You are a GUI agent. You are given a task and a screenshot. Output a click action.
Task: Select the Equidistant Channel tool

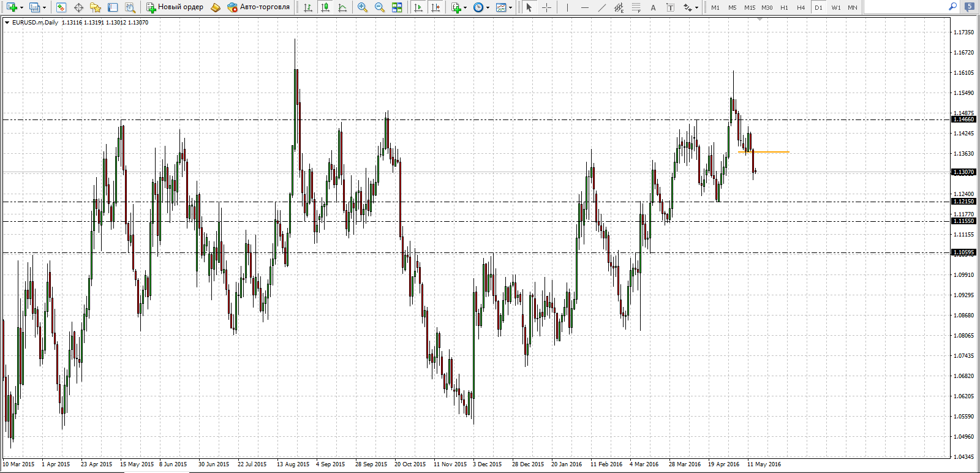(619, 7)
